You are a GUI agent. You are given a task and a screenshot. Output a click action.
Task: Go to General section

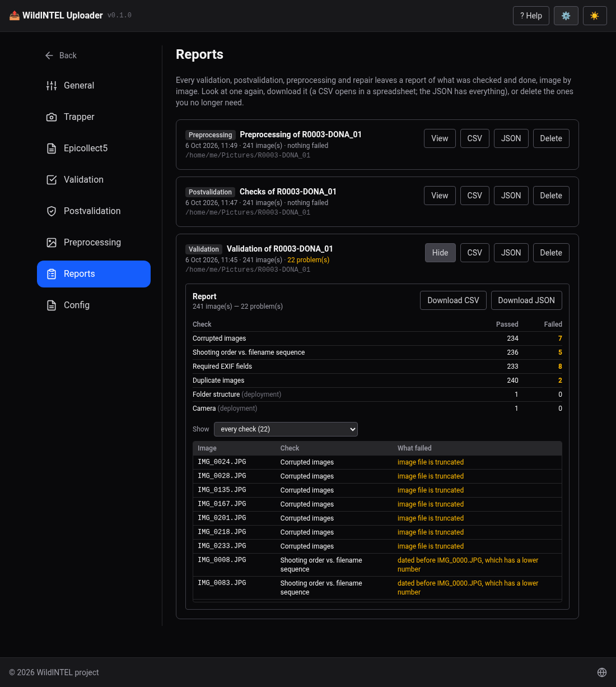click(x=94, y=86)
